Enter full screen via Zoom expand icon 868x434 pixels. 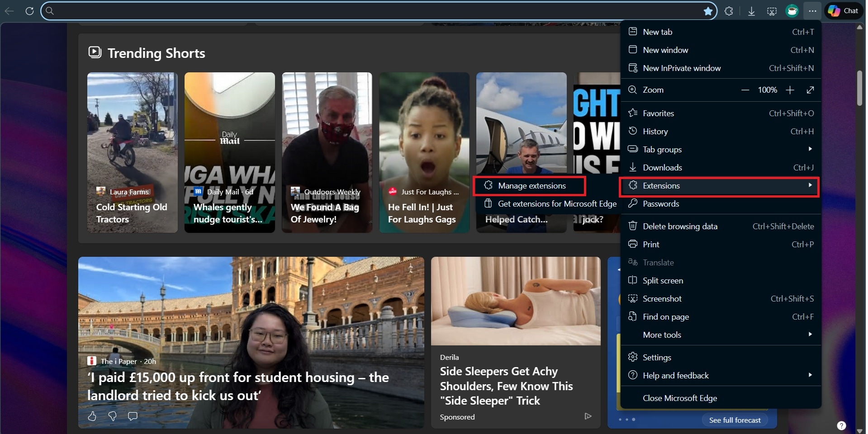click(x=810, y=90)
